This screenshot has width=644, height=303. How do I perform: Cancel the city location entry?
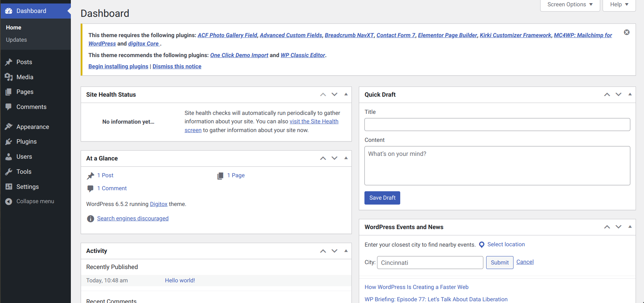(x=525, y=262)
